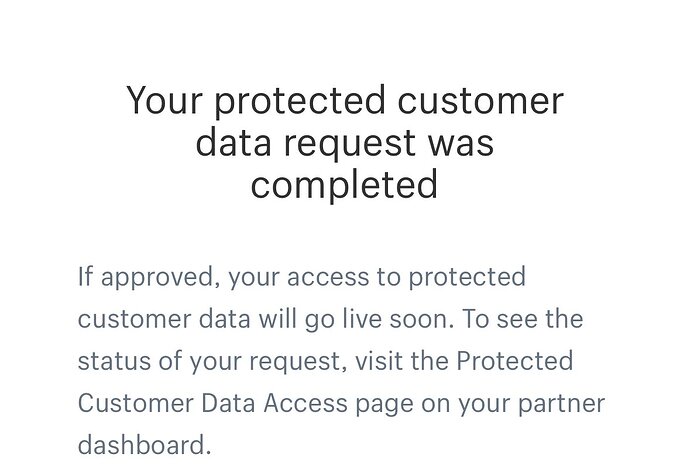Click the word 'data' in the heading
Image resolution: width=690 pixels, height=474 pixels.
click(x=233, y=143)
